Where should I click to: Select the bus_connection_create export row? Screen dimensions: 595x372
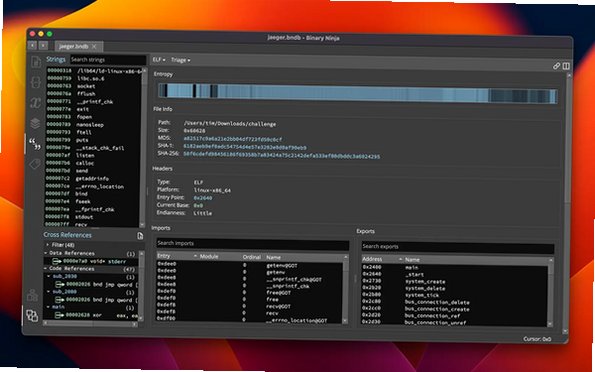coord(455,309)
